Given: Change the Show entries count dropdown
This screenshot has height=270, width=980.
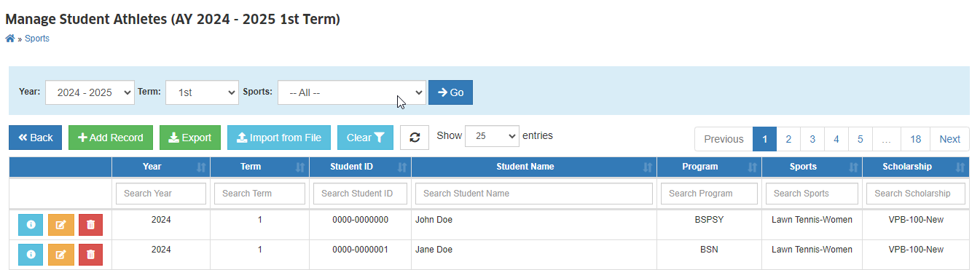Looking at the screenshot, I should pyautogui.click(x=492, y=136).
